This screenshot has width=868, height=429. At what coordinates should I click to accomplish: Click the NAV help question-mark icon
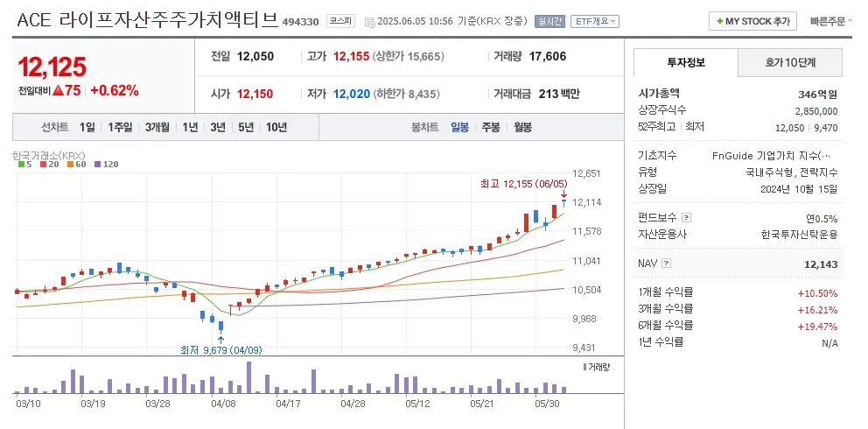(667, 263)
